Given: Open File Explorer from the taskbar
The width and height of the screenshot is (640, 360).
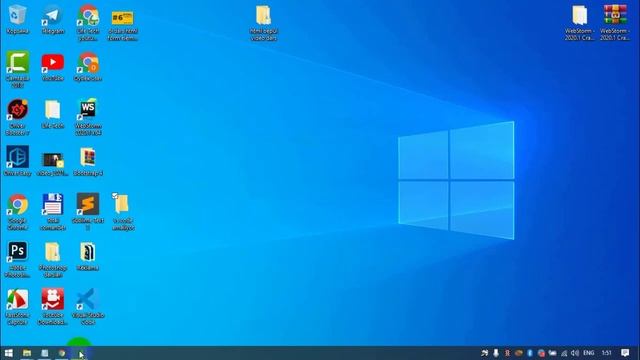Looking at the screenshot, I should (27, 353).
